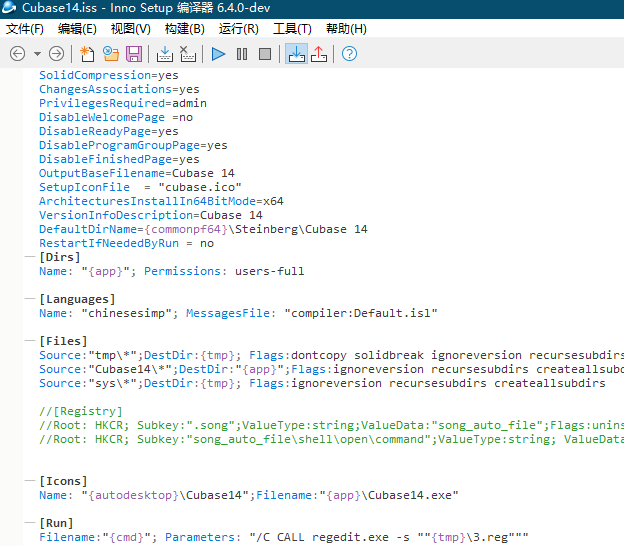Save the current script
The width and height of the screenshot is (624, 546).
tap(134, 54)
